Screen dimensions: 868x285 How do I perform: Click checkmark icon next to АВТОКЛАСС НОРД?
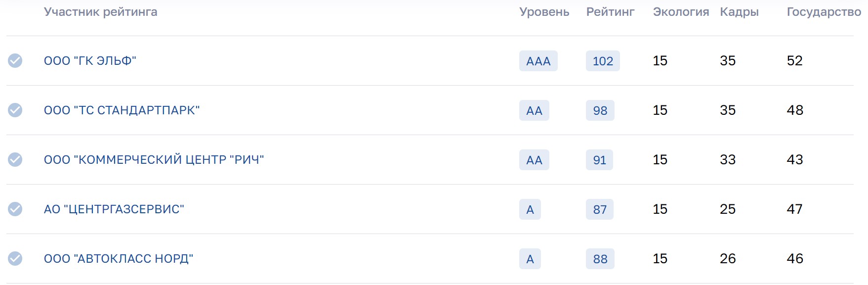point(15,258)
